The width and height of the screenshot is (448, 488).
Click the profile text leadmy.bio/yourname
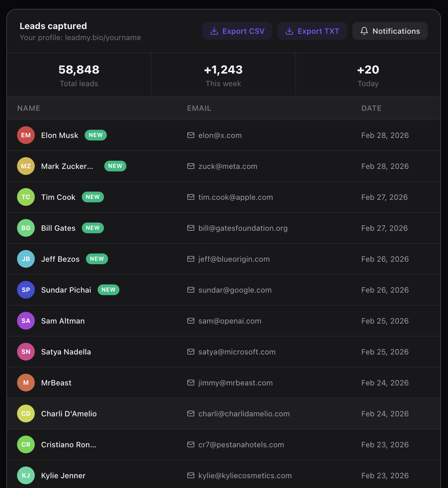(103, 38)
